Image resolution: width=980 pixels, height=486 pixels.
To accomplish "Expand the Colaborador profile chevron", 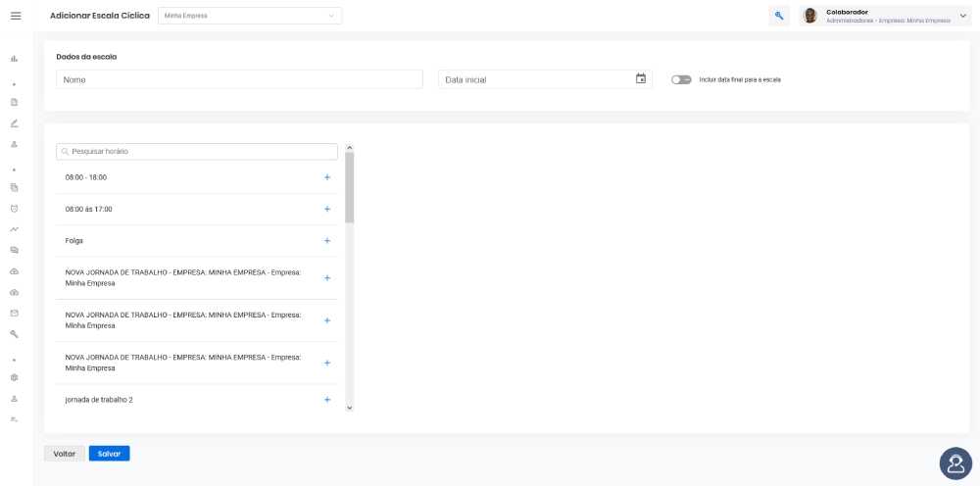I will pyautogui.click(x=962, y=16).
